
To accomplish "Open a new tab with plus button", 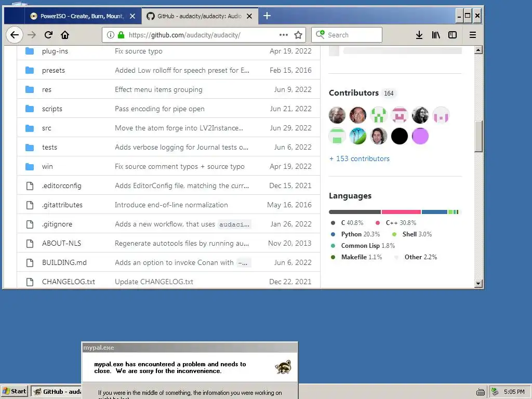I will click(267, 16).
